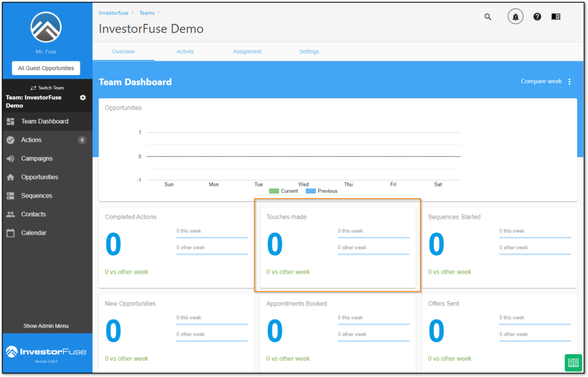Click the Version 3.59.0 text
Screen dimensions: 588x377
click(x=46, y=362)
